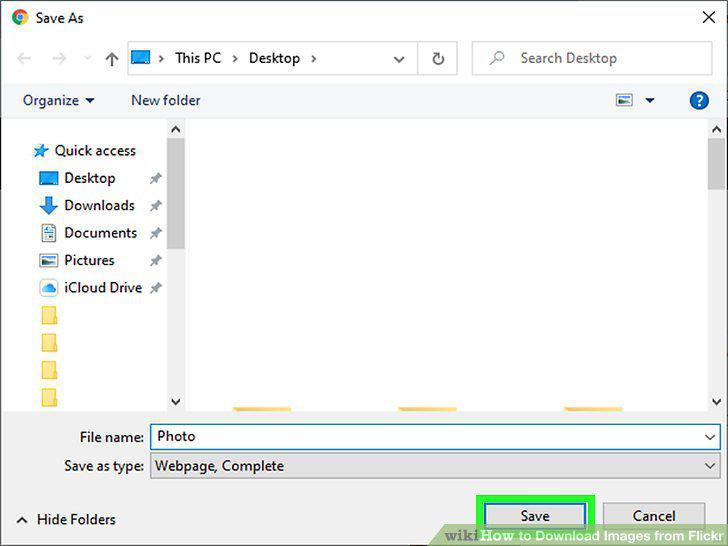Click file list scrollbar up arrow

click(716, 130)
